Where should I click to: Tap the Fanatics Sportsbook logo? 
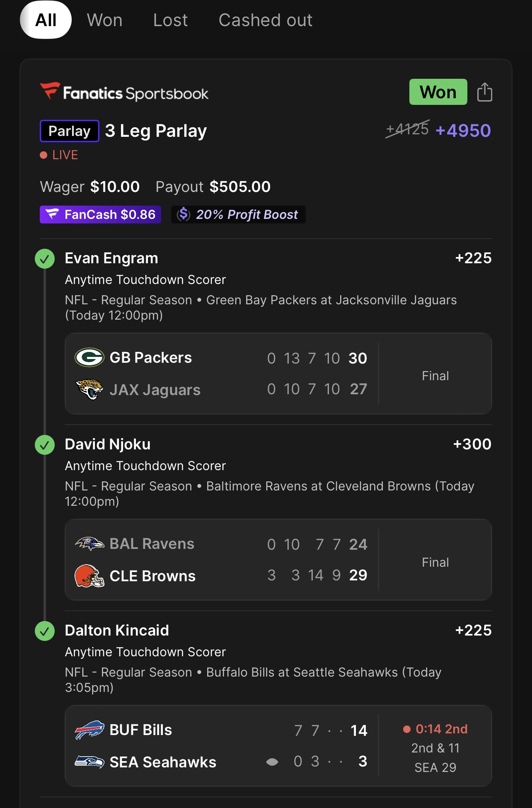click(x=124, y=92)
